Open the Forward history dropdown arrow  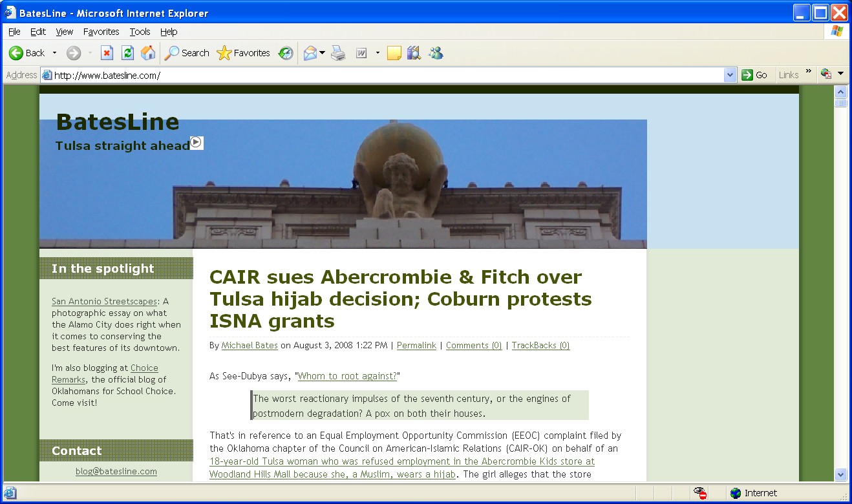[90, 53]
